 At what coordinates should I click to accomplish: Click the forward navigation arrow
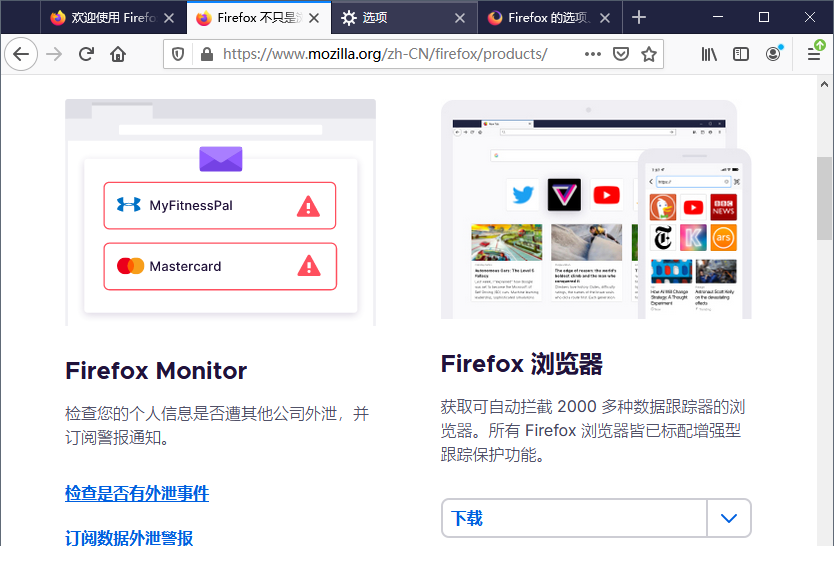(x=54, y=54)
